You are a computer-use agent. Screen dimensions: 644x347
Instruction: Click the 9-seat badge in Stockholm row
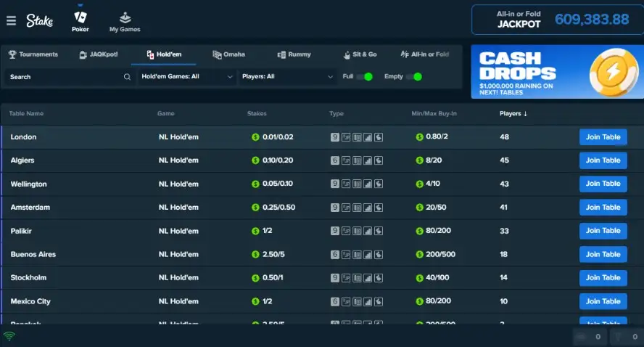pos(335,278)
